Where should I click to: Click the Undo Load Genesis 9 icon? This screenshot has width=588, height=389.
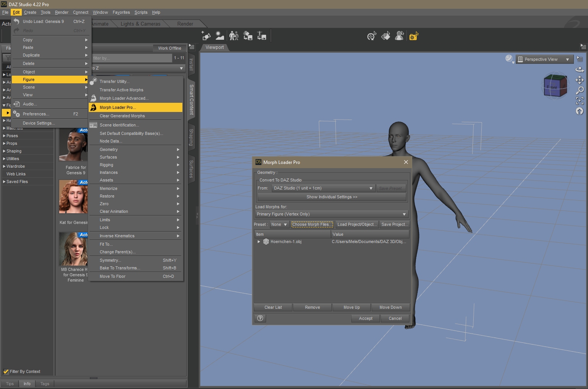point(16,21)
